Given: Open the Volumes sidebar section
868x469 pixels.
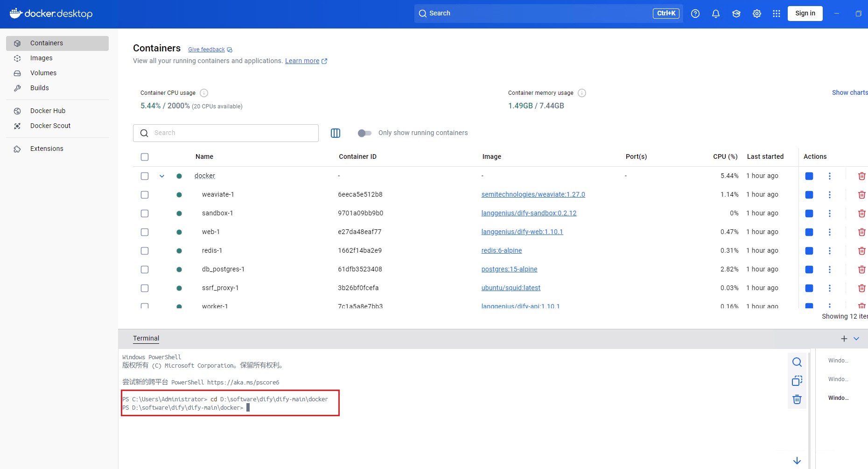Looking at the screenshot, I should (x=57, y=73).
